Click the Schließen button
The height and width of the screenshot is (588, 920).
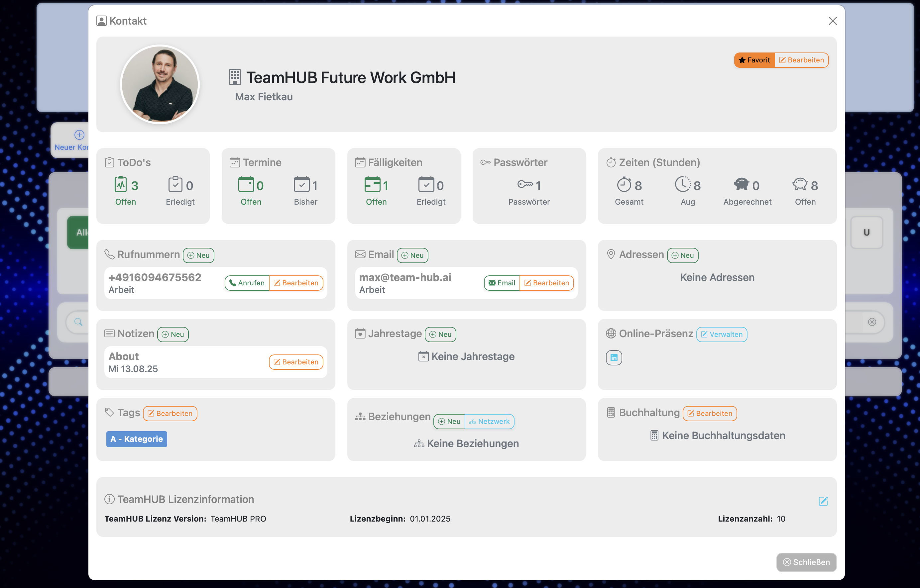point(806,562)
